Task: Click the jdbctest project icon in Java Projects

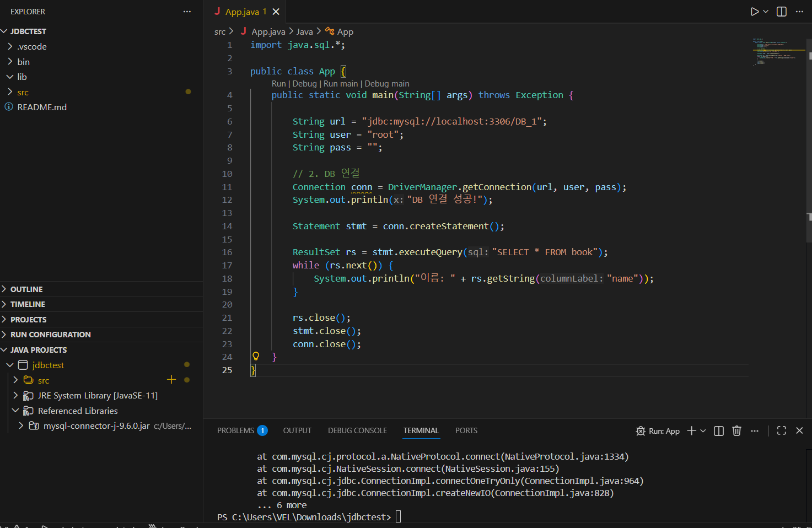Action: pyautogui.click(x=23, y=365)
